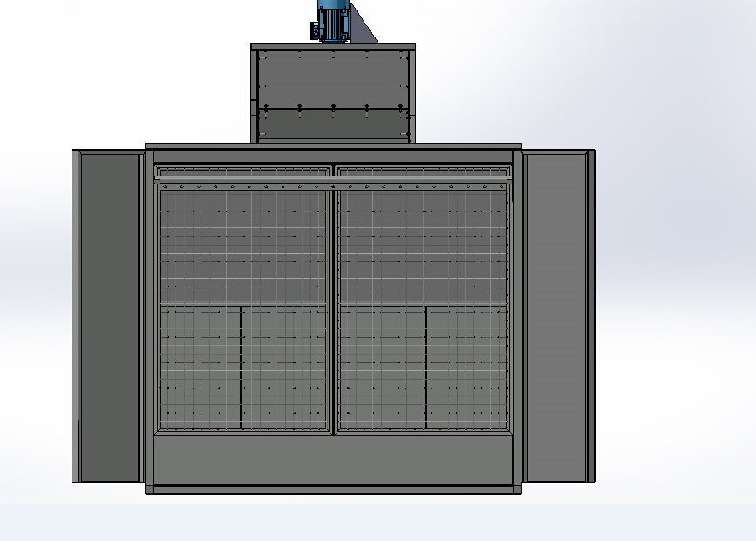Select the solid base panel below the filters
This screenshot has width=756, height=541.
click(x=333, y=460)
